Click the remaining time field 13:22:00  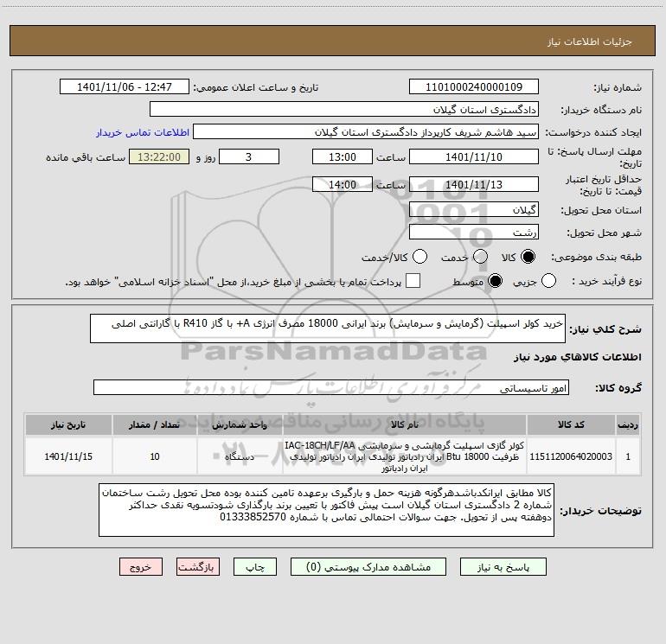159,156
